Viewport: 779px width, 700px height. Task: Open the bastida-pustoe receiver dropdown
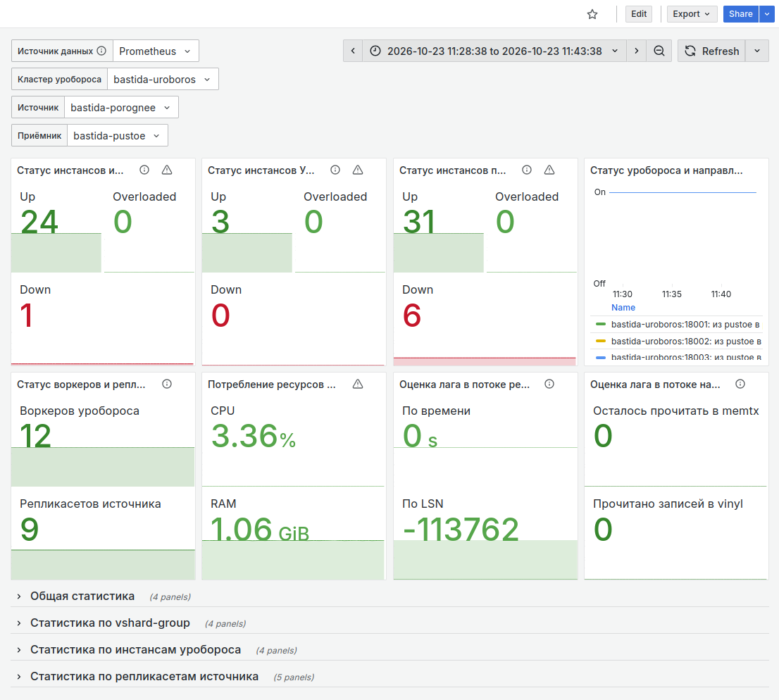(117, 136)
